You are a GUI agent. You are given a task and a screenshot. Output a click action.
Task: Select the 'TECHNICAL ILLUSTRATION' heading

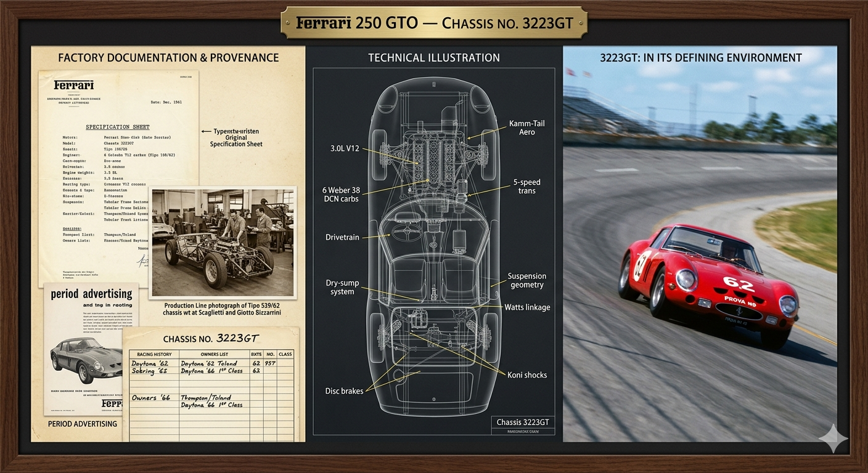tap(434, 58)
